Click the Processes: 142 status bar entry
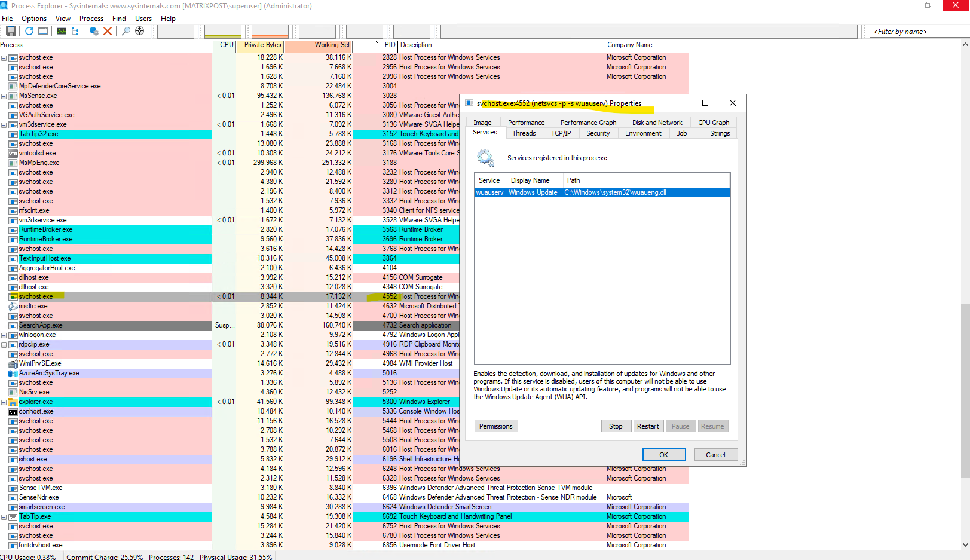This screenshot has height=560, width=970. [x=171, y=557]
